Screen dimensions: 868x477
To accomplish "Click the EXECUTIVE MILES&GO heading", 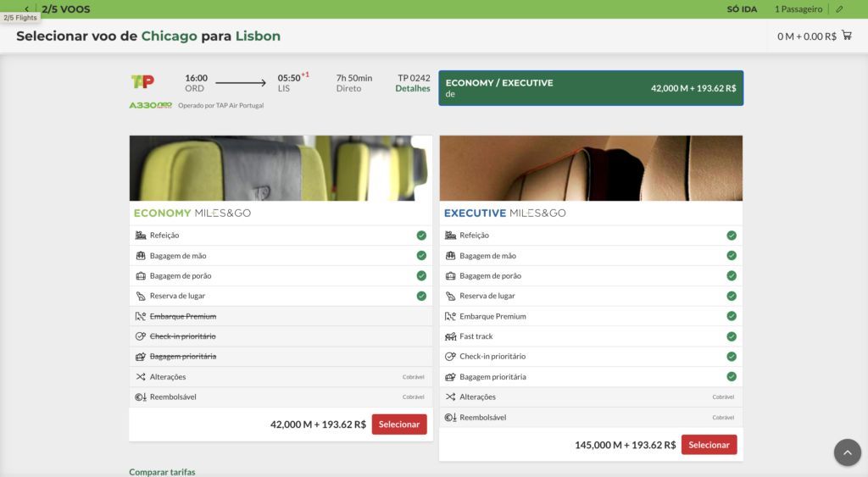I will pos(505,213).
